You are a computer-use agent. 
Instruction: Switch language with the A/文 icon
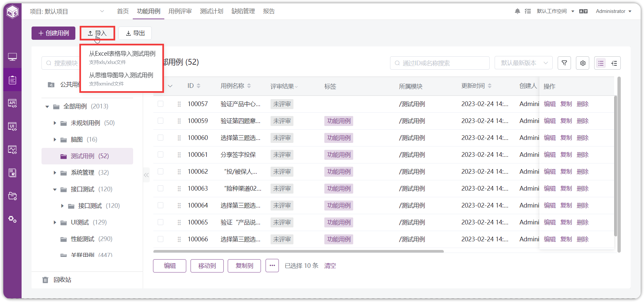[583, 11]
